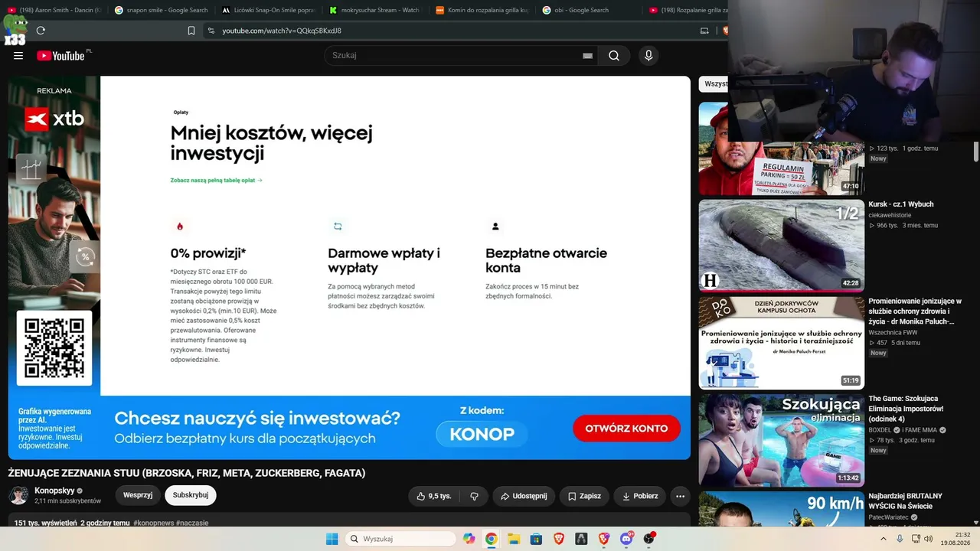
Task: Switch to Komin do rozpalania grilla tab
Action: click(x=482, y=10)
